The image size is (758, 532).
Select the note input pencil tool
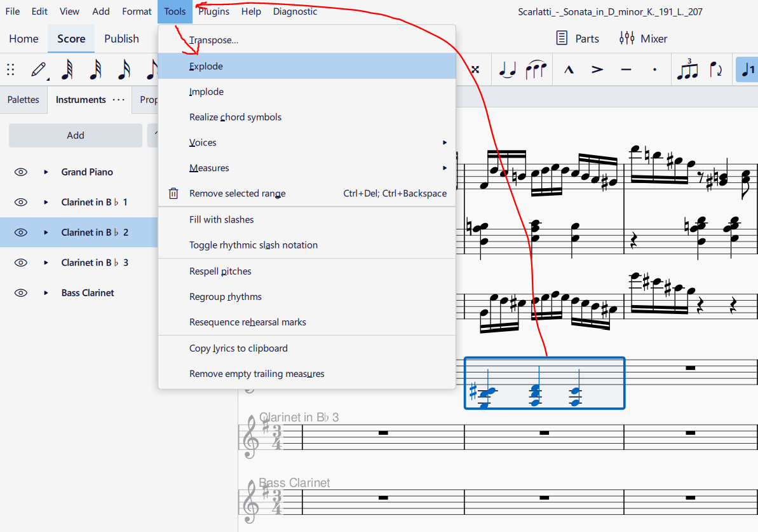click(x=39, y=70)
